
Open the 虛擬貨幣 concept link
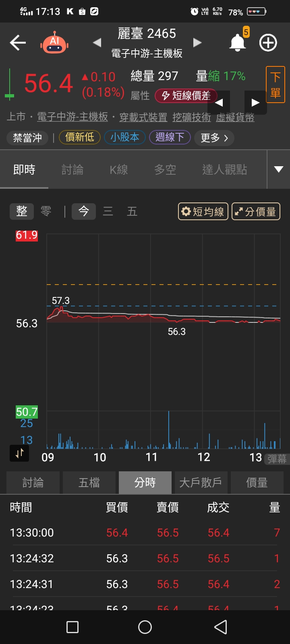(235, 117)
